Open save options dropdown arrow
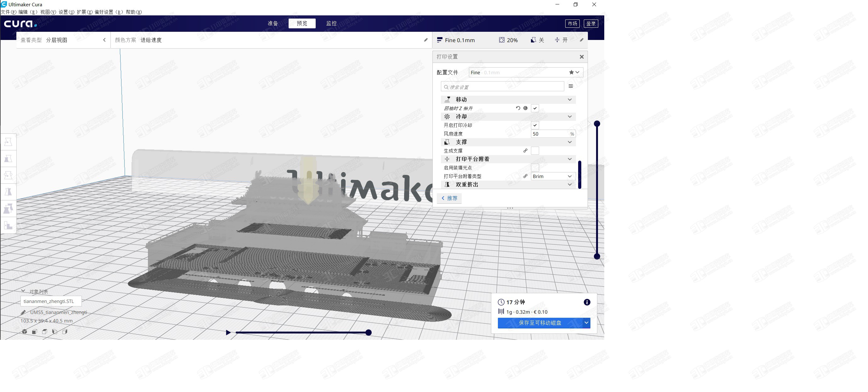 [586, 323]
